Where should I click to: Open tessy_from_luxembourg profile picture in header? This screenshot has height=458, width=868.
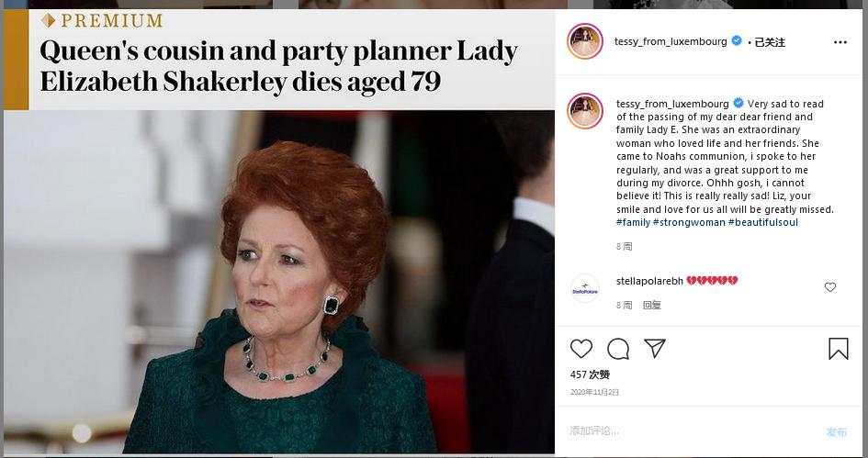point(585,42)
